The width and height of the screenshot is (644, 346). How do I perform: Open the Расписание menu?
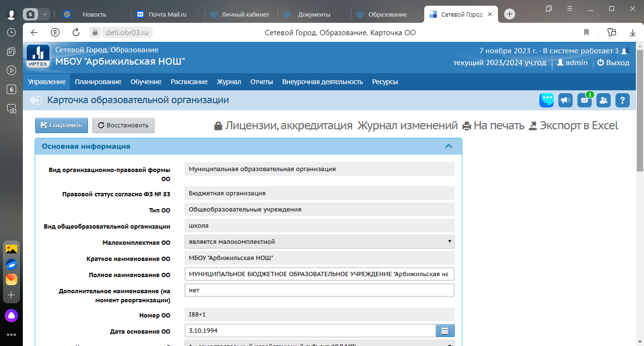[x=189, y=82]
